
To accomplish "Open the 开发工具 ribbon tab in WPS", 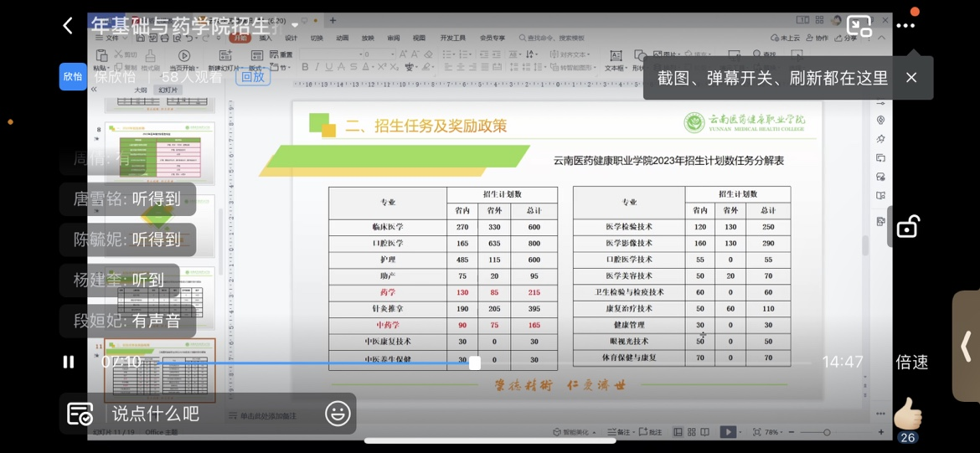I will click(x=453, y=39).
